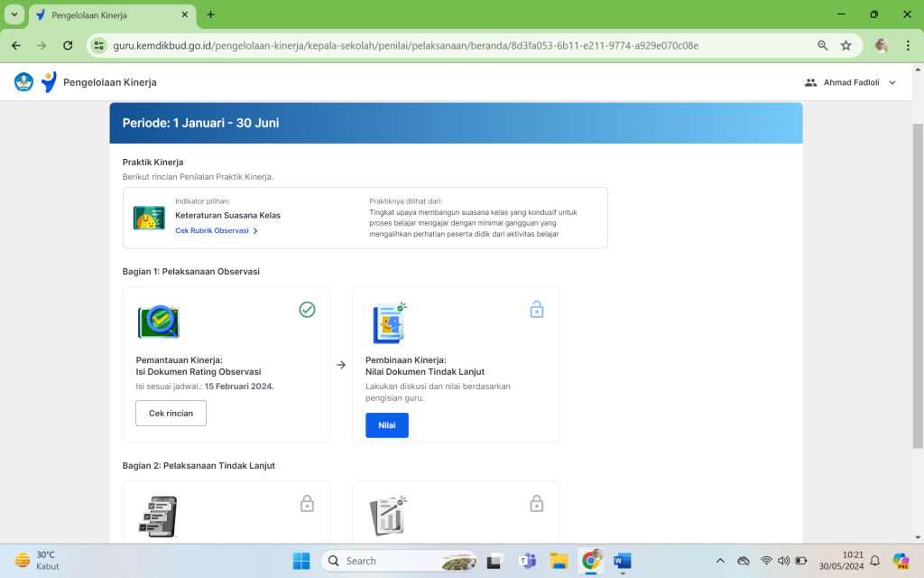
Task: Expand the Ahmad Fadloli account dropdown
Action: [892, 82]
